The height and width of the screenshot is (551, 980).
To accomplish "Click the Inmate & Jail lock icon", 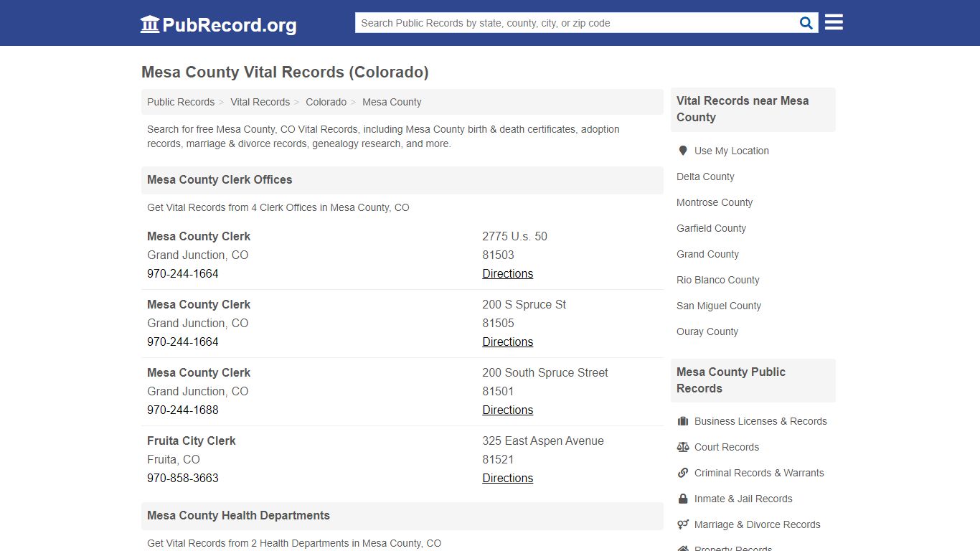I will pos(683,499).
